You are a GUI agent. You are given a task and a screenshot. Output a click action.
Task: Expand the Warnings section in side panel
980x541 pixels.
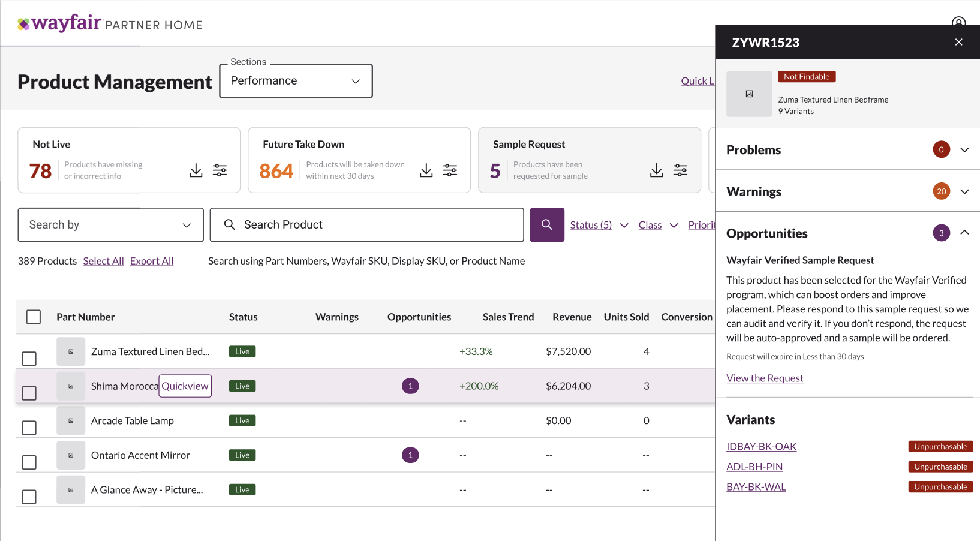964,192
